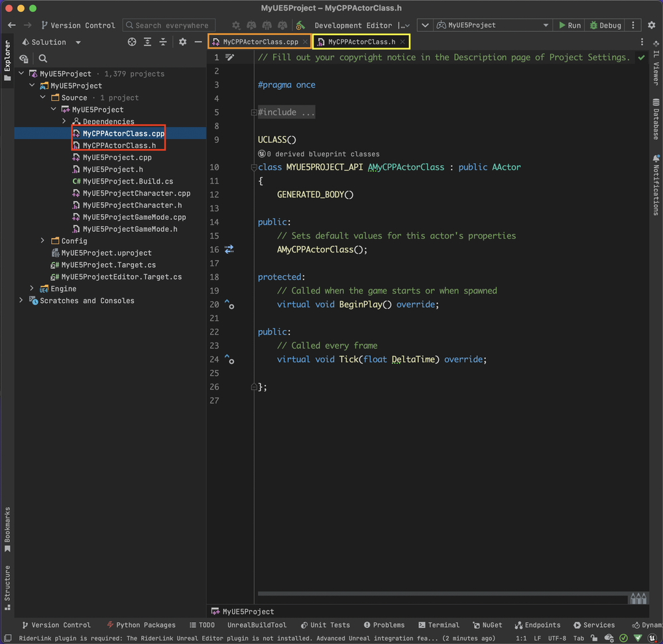Open Explorer panel gear options

[182, 42]
